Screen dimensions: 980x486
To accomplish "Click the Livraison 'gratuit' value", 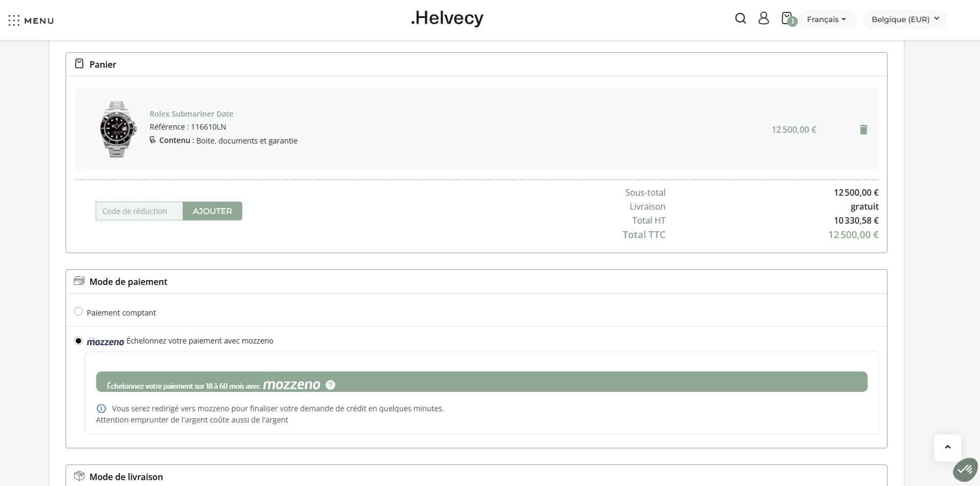I will tap(864, 206).
